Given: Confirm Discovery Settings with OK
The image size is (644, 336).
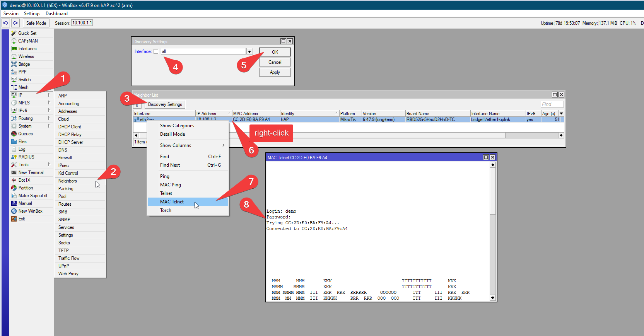Looking at the screenshot, I should (275, 52).
